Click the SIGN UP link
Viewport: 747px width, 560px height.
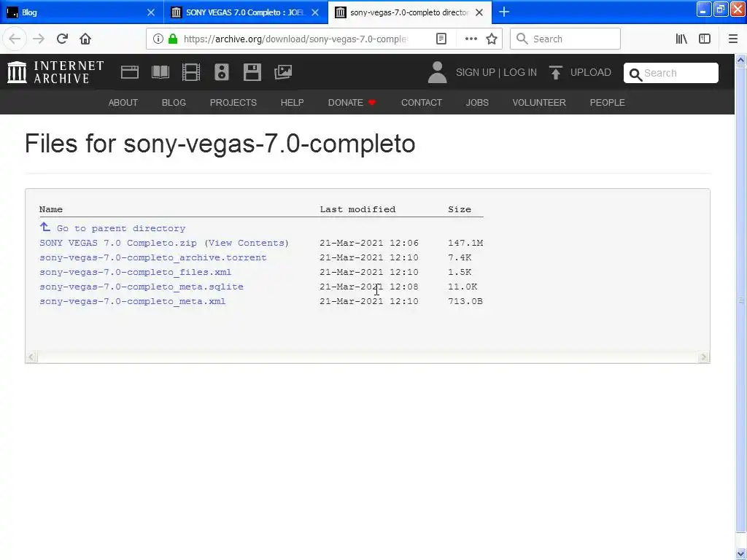pos(476,72)
